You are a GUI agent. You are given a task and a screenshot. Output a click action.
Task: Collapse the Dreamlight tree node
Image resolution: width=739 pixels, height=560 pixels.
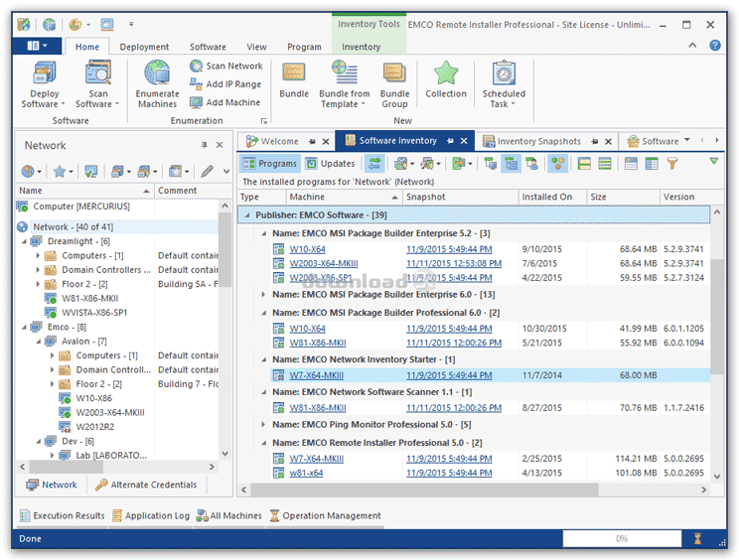coord(24,241)
